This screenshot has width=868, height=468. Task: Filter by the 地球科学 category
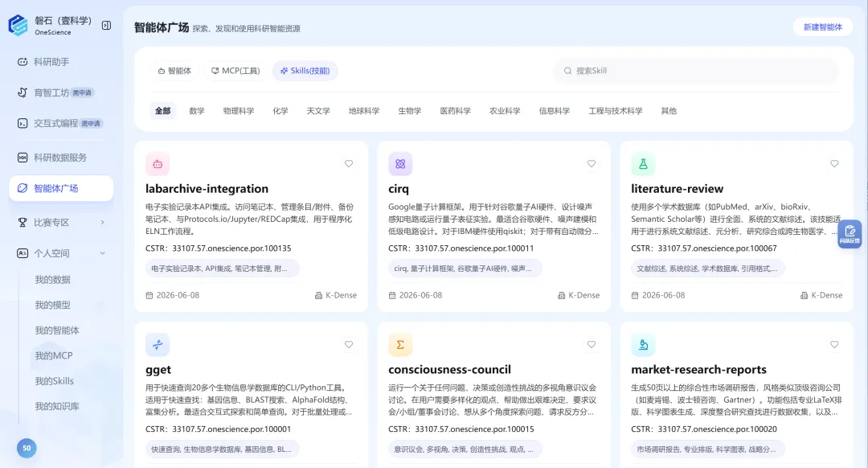364,111
